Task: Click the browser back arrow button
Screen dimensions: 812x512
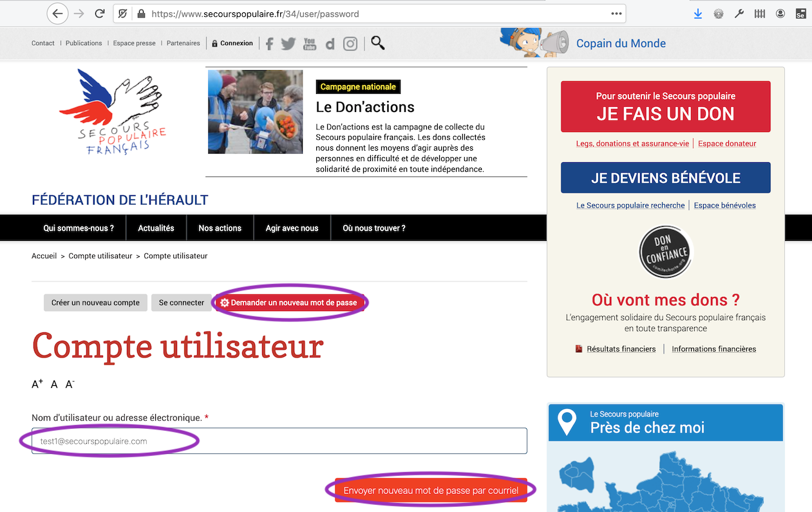Action: coord(57,14)
